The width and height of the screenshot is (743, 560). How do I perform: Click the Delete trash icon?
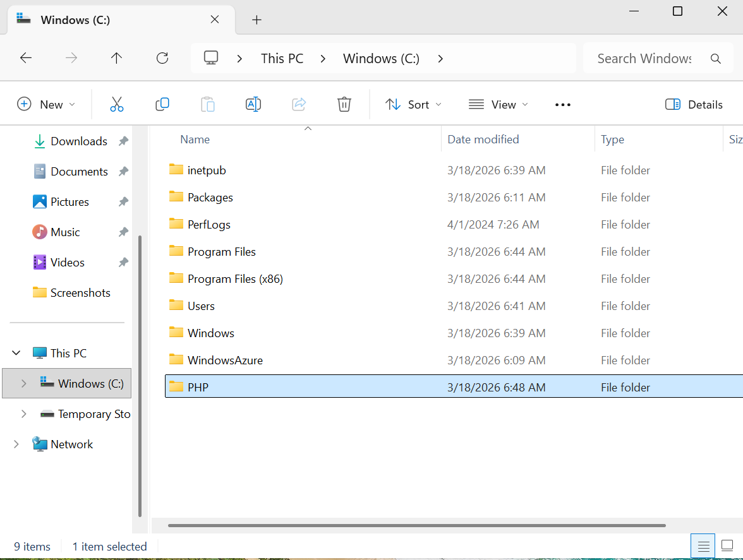pos(344,104)
